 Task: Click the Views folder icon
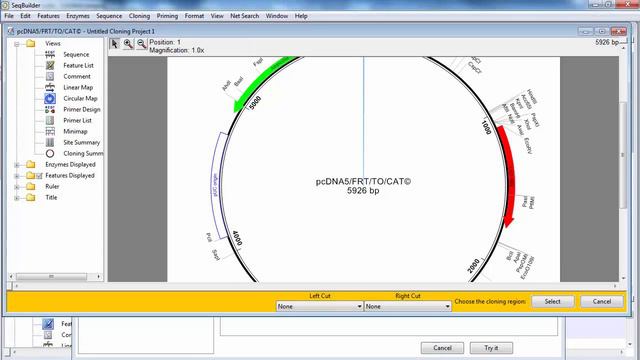click(31, 43)
